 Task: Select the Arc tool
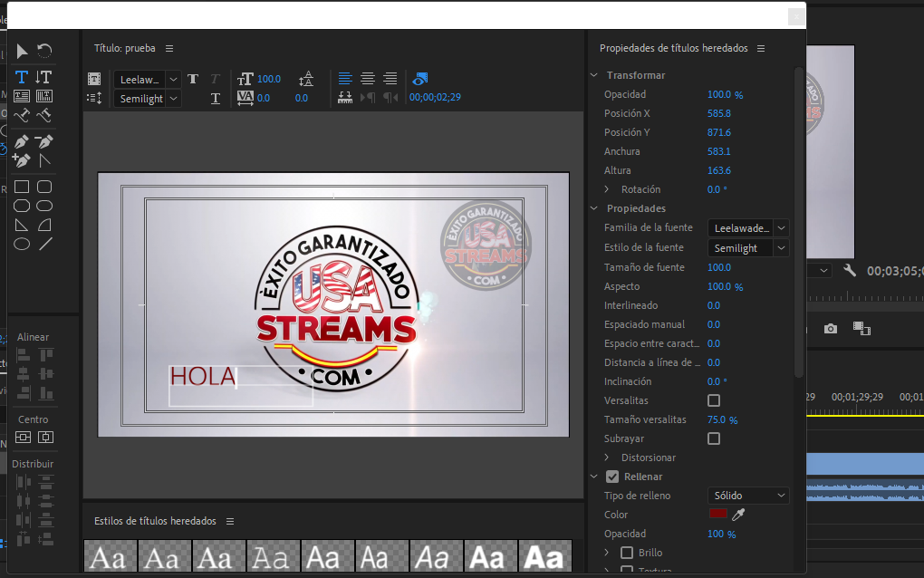[x=44, y=225]
